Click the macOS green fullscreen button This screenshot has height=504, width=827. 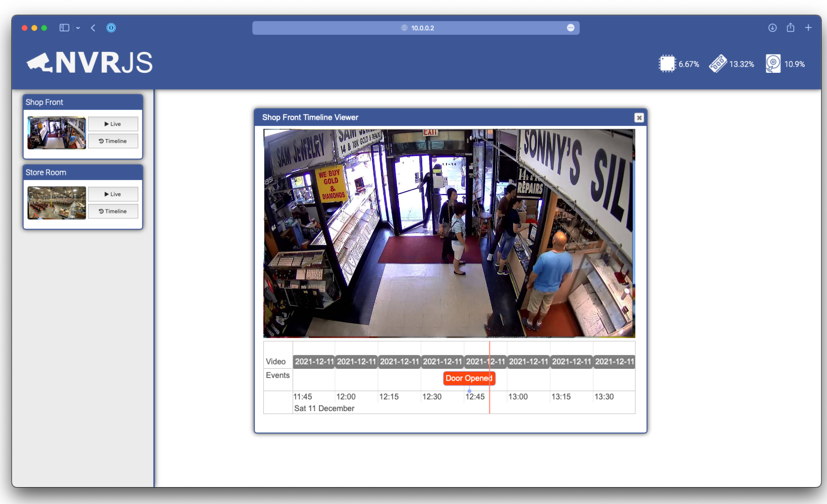pos(44,28)
